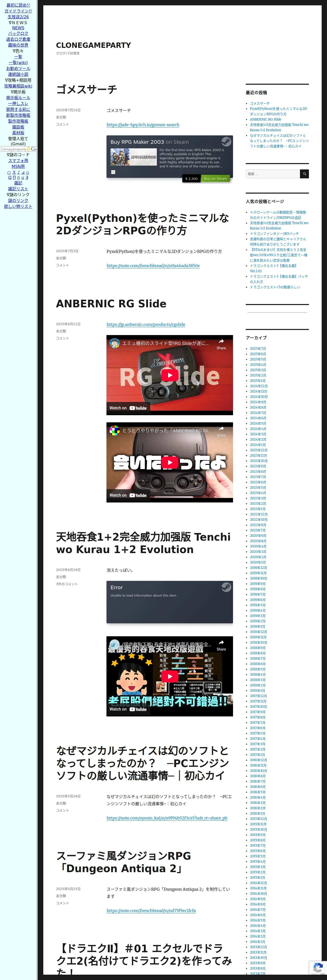Image resolution: width=327 pixels, height=980 pixels.
Task: Open colorful channel avatar of とうとうやりやがった video
Action: (115, 430)
